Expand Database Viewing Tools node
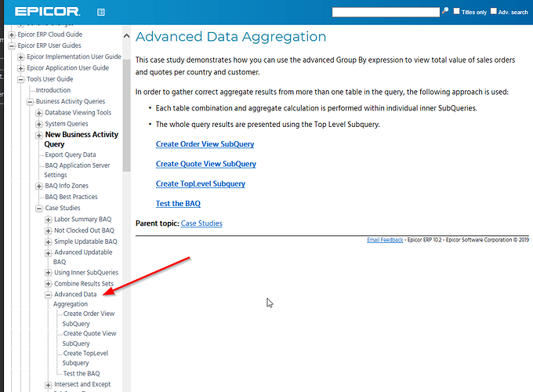 click(39, 113)
